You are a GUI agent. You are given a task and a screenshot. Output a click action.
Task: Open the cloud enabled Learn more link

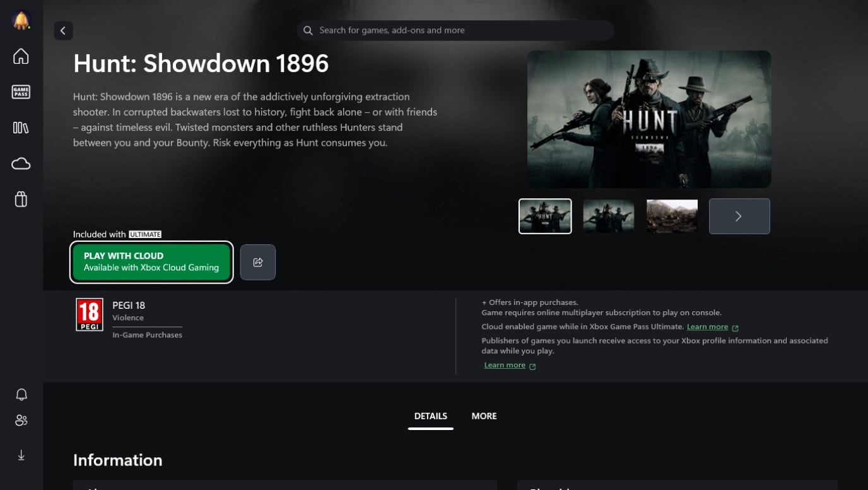tap(707, 326)
